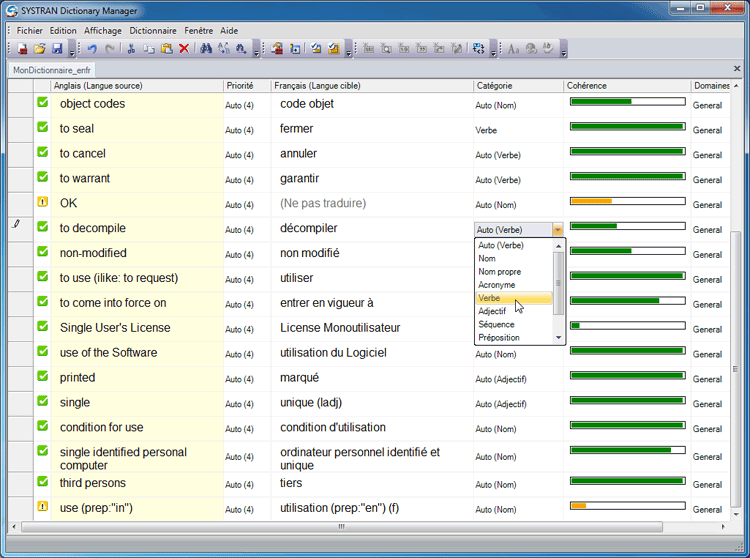Viewport: 750px width, 558px height.
Task: Open the Dictionnaire menu
Action: pos(153,31)
